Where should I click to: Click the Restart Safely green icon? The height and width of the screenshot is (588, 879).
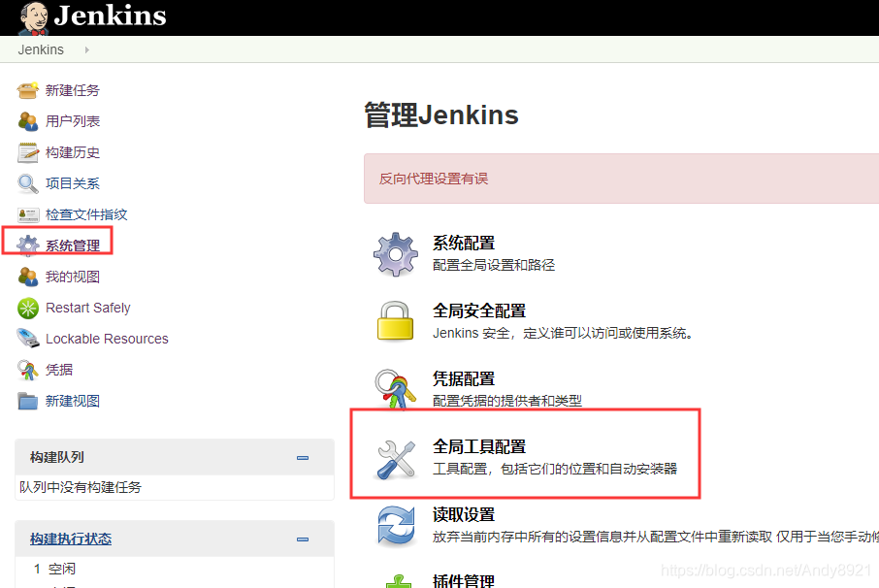(27, 308)
